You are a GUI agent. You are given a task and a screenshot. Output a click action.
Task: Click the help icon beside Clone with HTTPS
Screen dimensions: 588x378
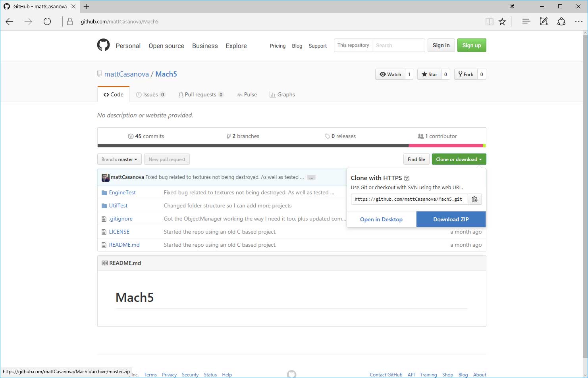point(407,178)
